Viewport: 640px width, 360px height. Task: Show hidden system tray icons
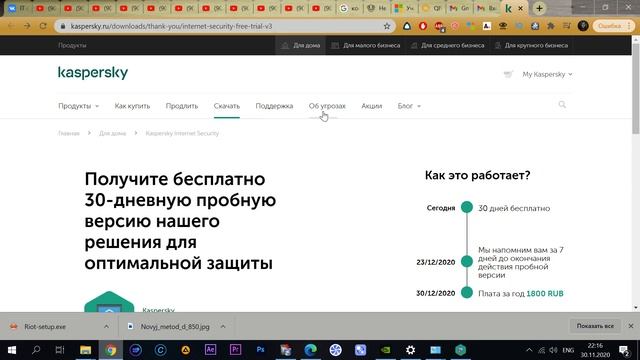click(x=529, y=350)
